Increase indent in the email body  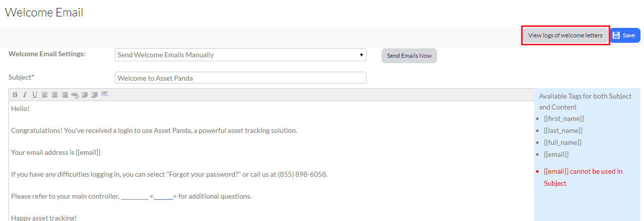(x=85, y=95)
